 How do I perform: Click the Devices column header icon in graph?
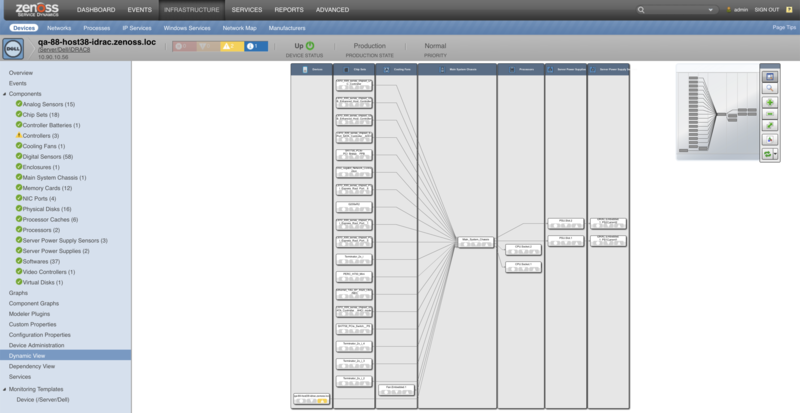[305, 69]
